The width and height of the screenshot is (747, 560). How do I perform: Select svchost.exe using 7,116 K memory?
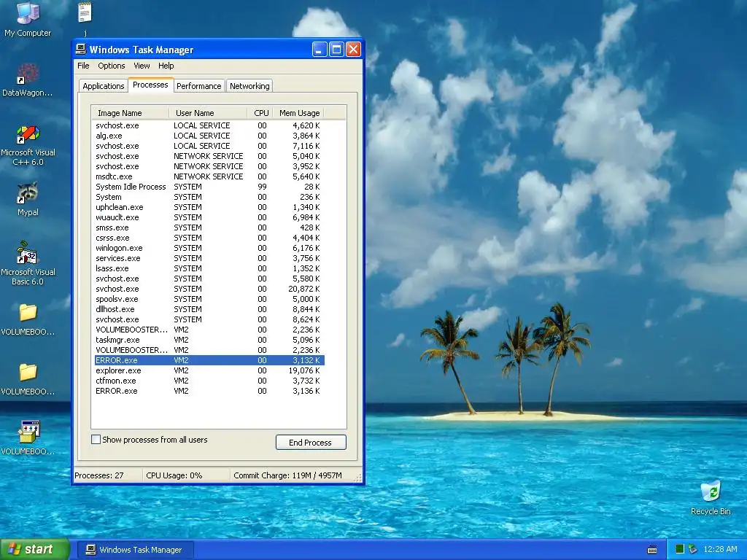tap(209, 146)
